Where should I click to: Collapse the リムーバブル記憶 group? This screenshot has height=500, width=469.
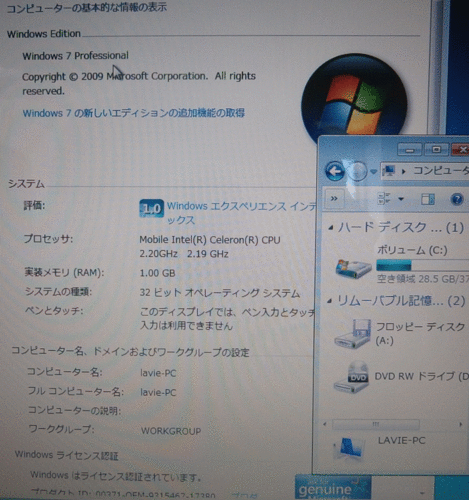click(330, 301)
